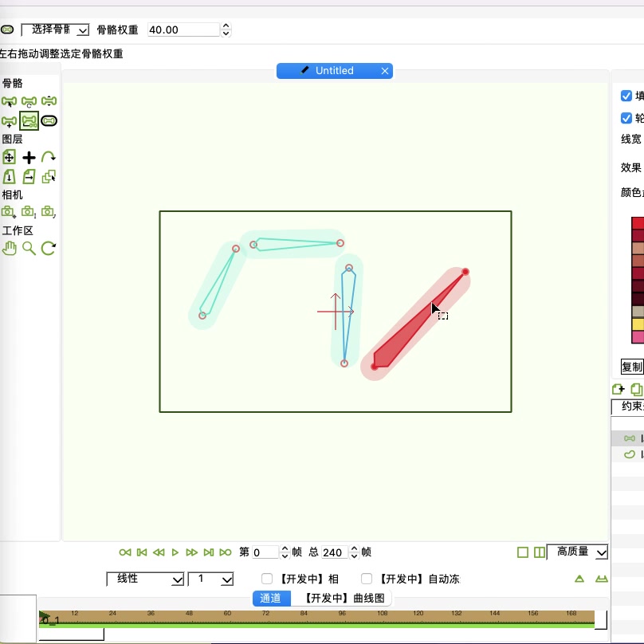
Task: Select the zoom workspace magnifier tool
Action: (29, 249)
